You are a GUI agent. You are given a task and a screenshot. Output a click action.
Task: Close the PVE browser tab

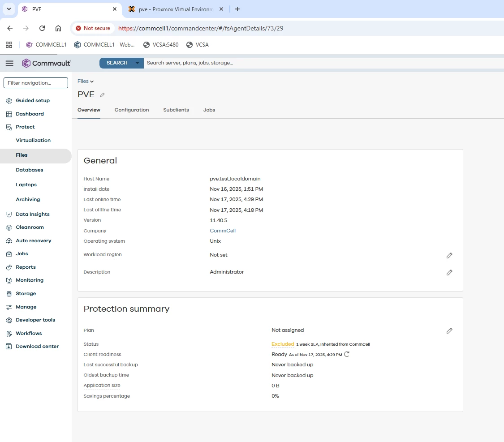click(115, 9)
